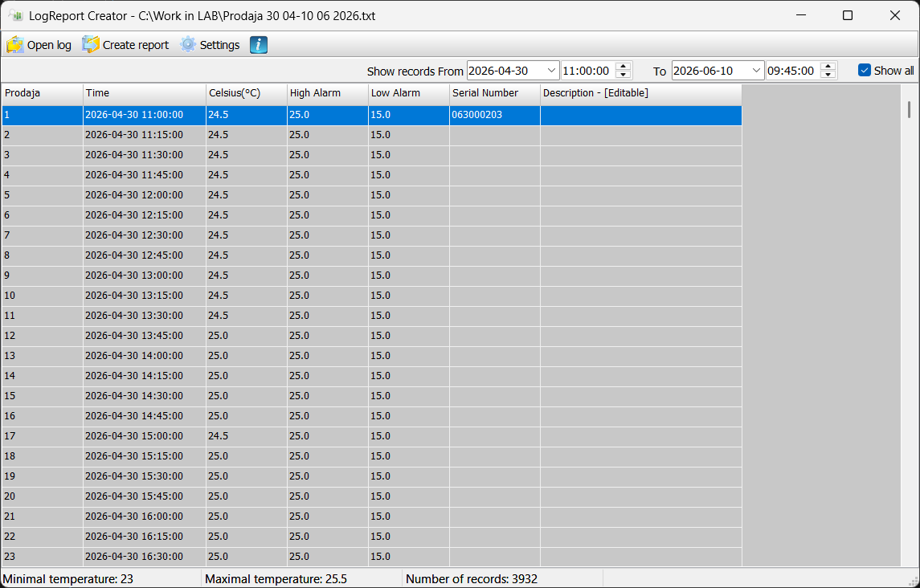Select time cell 2026-04-30 16:15:00
Screen dimensions: 920x588
pyautogui.click(x=145, y=537)
